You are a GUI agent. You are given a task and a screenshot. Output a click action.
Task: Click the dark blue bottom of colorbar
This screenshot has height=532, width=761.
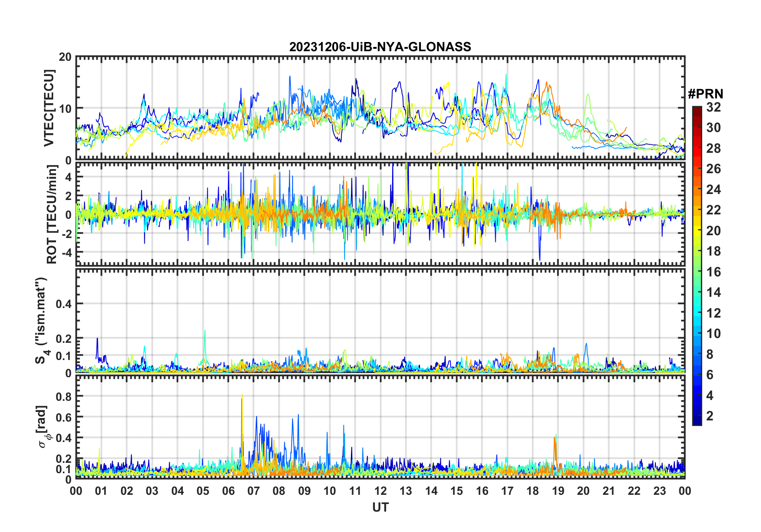[697, 420]
